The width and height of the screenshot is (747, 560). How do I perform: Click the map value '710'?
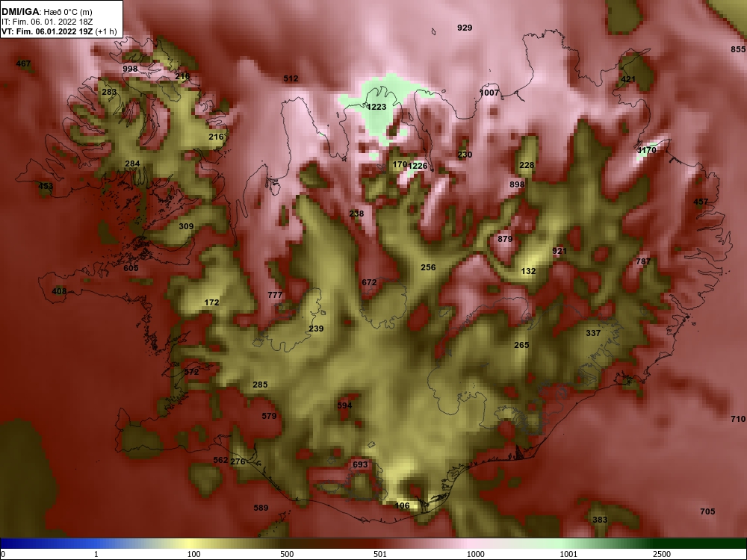click(738, 419)
